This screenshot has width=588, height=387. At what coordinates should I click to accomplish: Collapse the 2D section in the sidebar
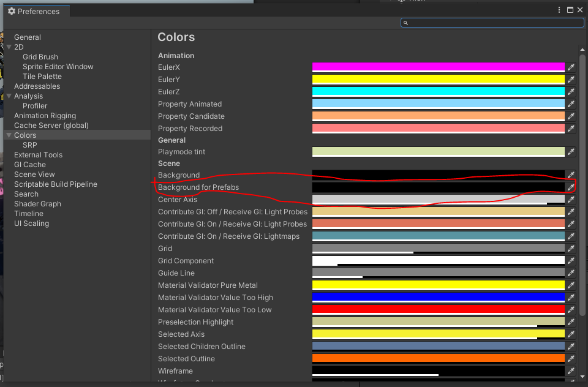(9, 47)
